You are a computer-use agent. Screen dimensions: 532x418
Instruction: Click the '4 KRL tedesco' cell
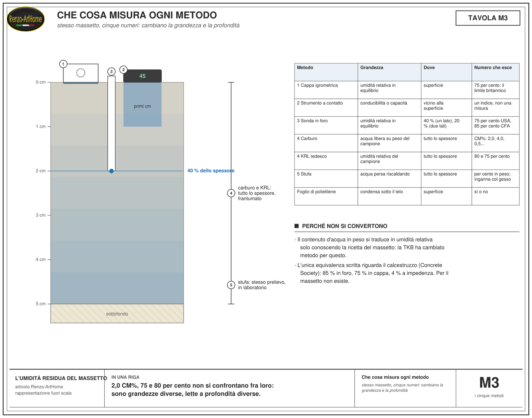(326, 161)
